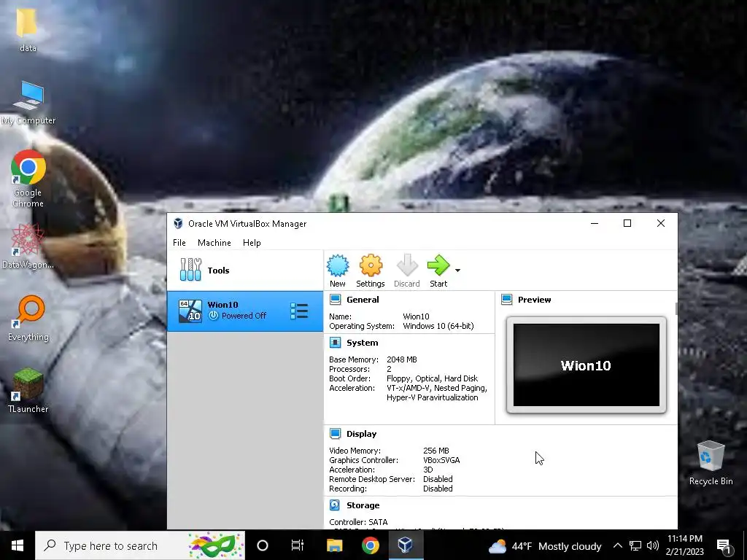Expand the Start button dropdown arrow
Image resolution: width=747 pixels, height=560 pixels.
point(457,270)
